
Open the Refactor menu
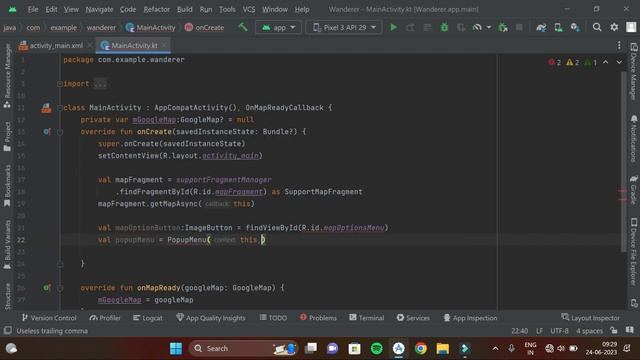point(156,9)
